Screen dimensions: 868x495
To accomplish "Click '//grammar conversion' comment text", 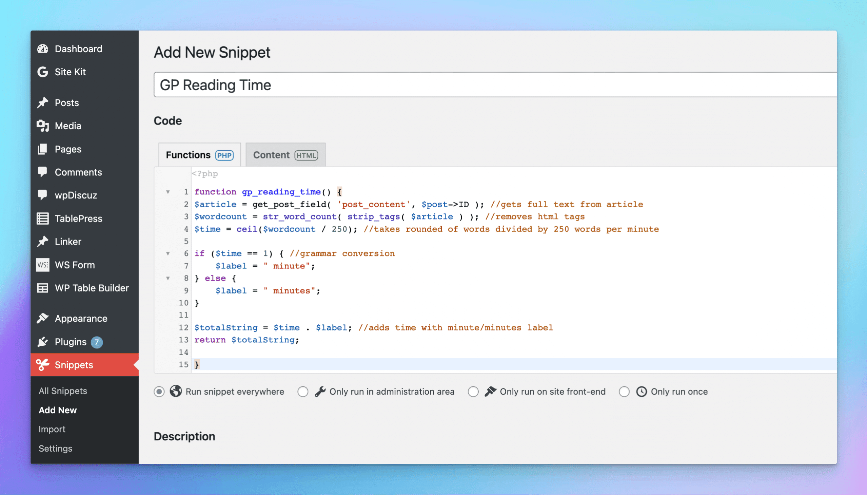I will (342, 254).
